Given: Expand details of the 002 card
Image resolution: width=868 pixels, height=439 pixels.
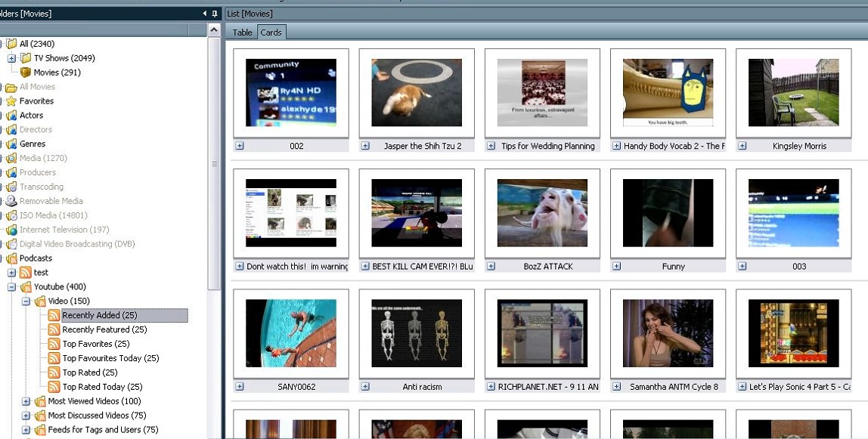Looking at the screenshot, I should click(240, 146).
